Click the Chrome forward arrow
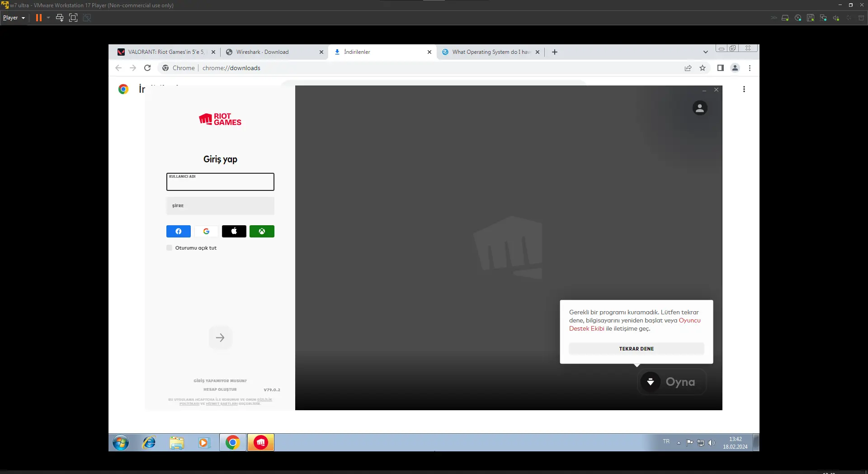Image resolution: width=868 pixels, height=474 pixels. pyautogui.click(x=133, y=68)
